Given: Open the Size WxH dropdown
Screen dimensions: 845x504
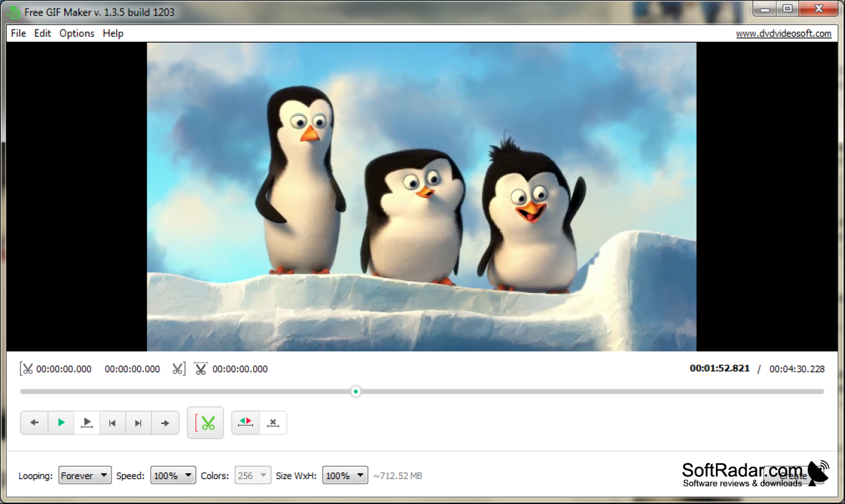Looking at the screenshot, I should [x=345, y=476].
